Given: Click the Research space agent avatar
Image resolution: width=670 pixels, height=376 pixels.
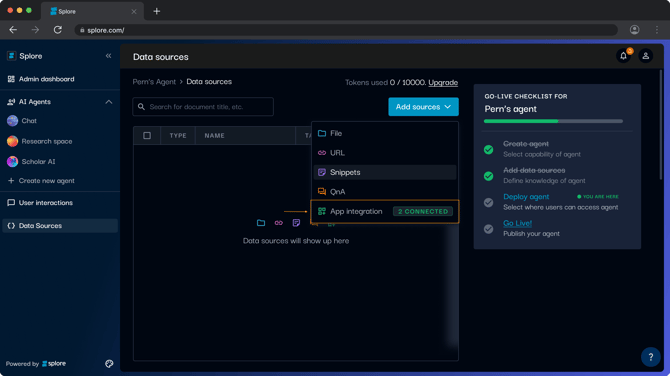Looking at the screenshot, I should [12, 141].
